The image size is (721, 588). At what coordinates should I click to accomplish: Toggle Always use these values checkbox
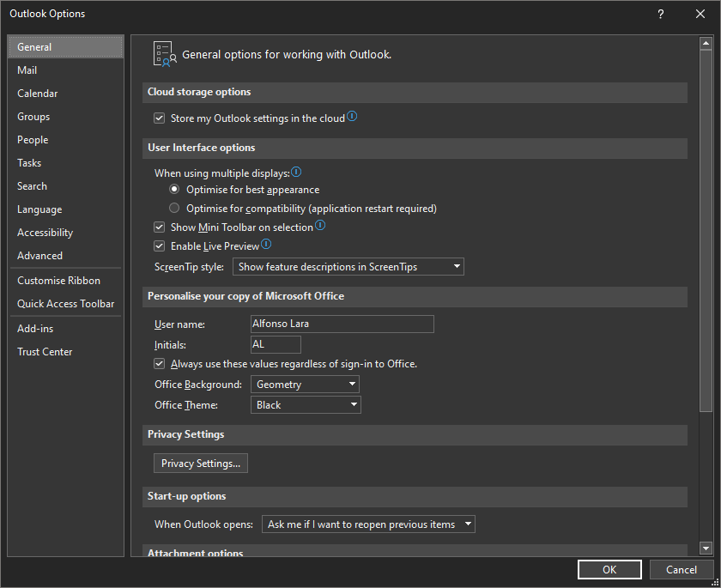coord(159,364)
